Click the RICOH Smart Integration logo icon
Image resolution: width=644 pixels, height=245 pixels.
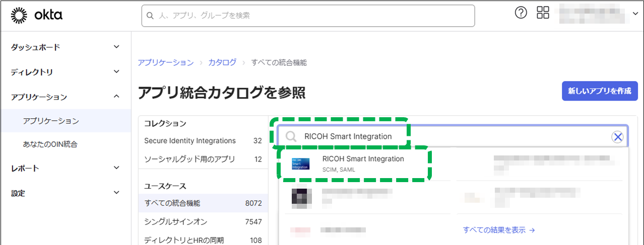click(x=301, y=163)
